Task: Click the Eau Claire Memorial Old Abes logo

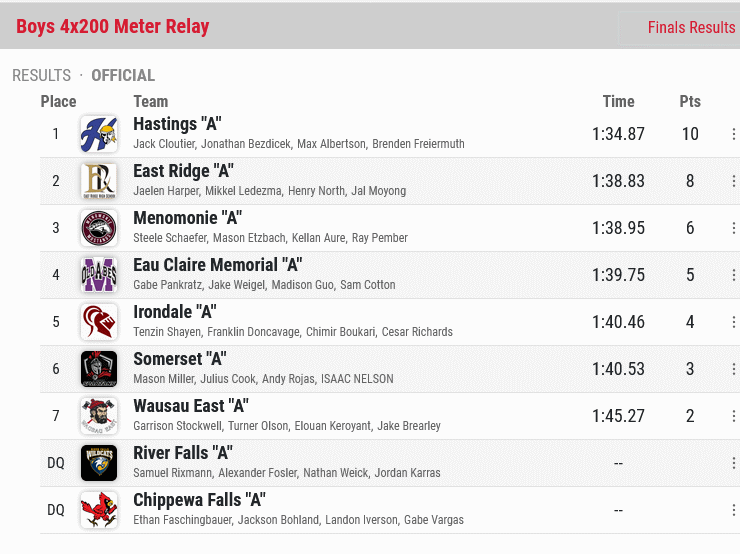Action: pyautogui.click(x=99, y=275)
